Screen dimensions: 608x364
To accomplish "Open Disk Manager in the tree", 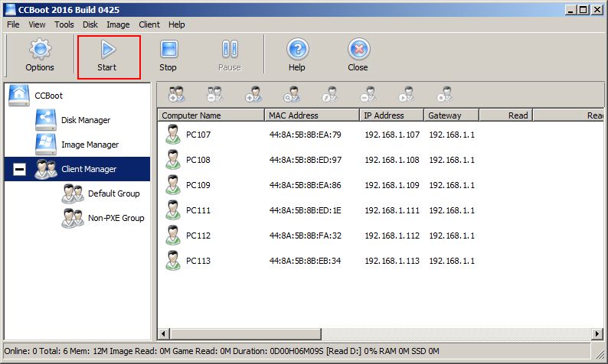I will [86, 120].
